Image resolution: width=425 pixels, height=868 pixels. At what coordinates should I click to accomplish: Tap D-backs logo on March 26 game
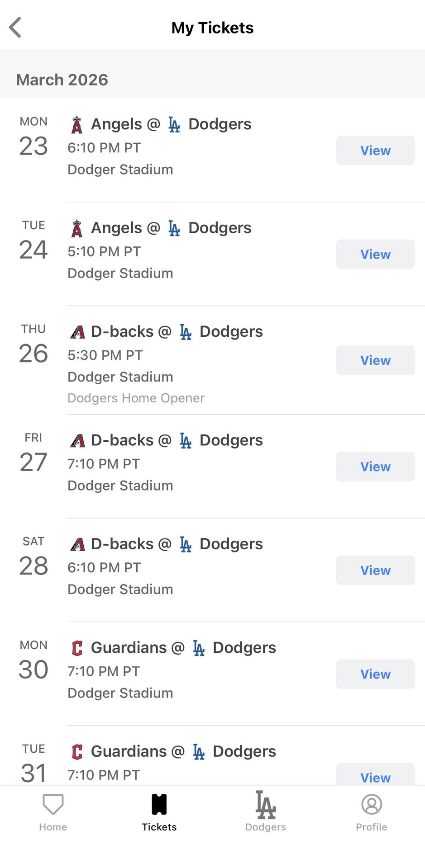tap(77, 332)
